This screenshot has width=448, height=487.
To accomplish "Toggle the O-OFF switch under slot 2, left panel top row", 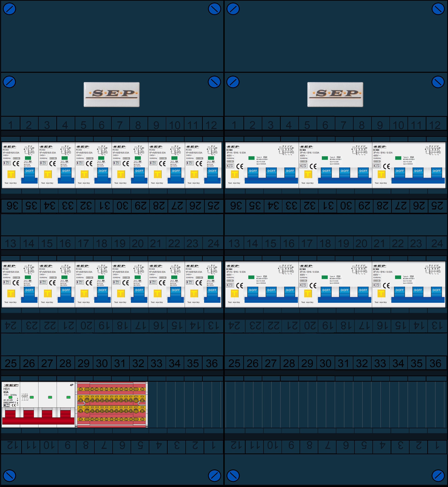I will click(x=30, y=175).
